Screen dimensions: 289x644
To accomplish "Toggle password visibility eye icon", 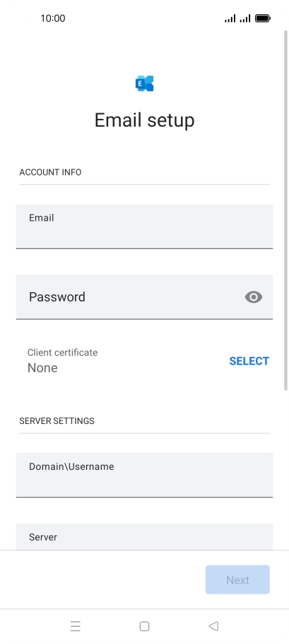I will (x=254, y=297).
